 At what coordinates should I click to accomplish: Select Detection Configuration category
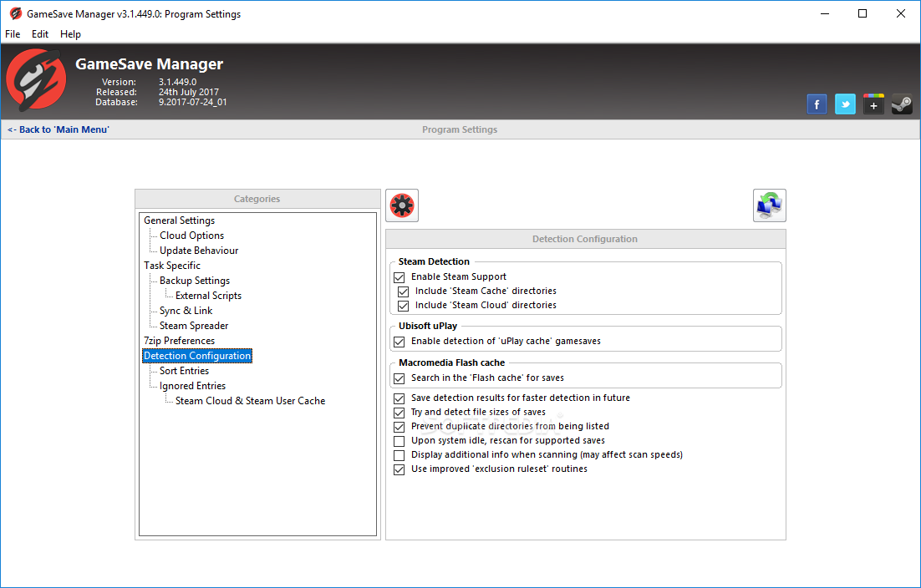point(197,356)
